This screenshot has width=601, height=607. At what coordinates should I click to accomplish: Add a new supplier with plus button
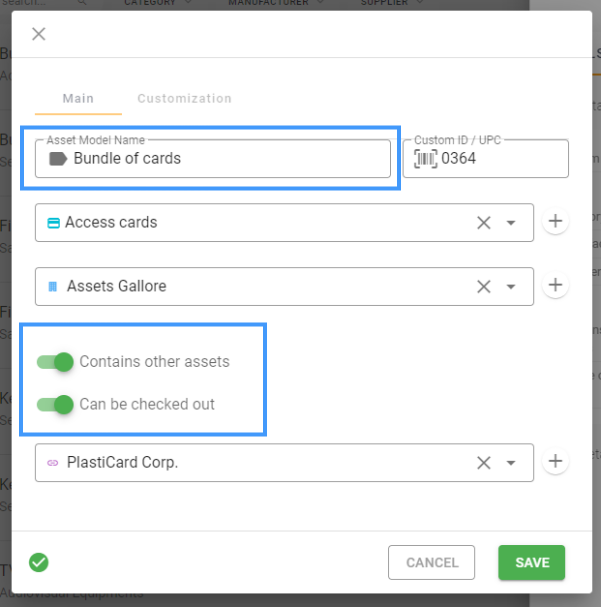(x=555, y=461)
